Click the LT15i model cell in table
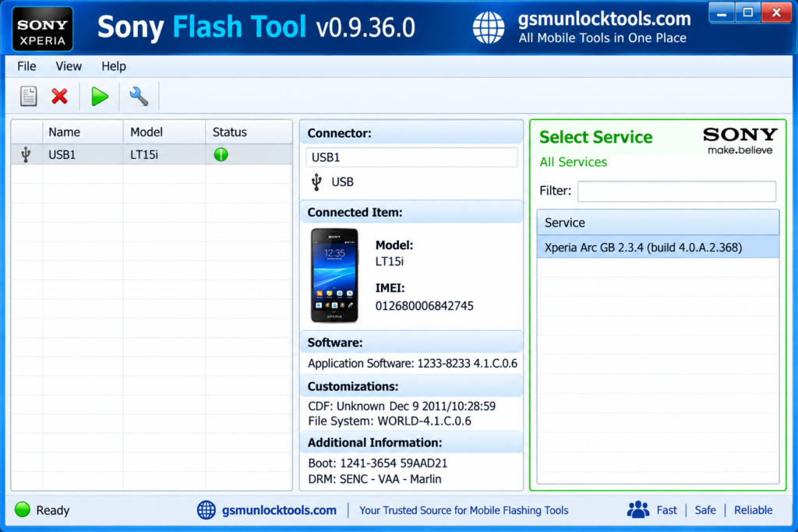 point(164,155)
